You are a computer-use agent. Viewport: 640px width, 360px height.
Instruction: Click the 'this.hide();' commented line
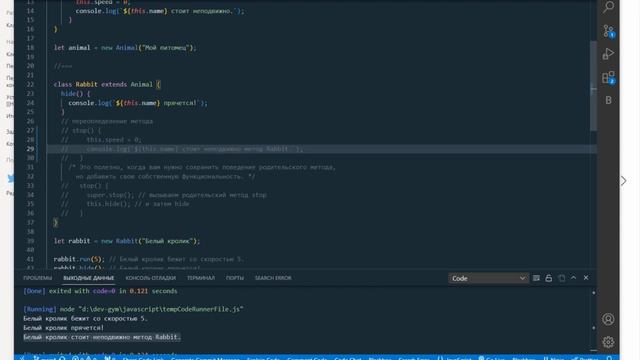pyautogui.click(x=125, y=204)
